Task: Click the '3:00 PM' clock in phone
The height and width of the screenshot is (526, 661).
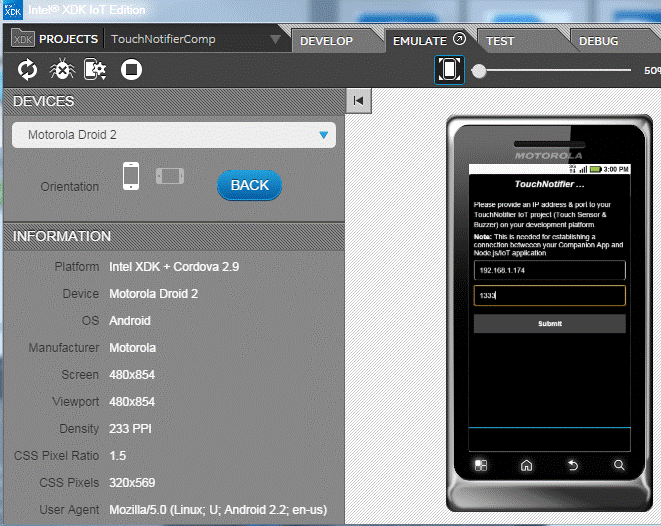Action: (x=616, y=169)
